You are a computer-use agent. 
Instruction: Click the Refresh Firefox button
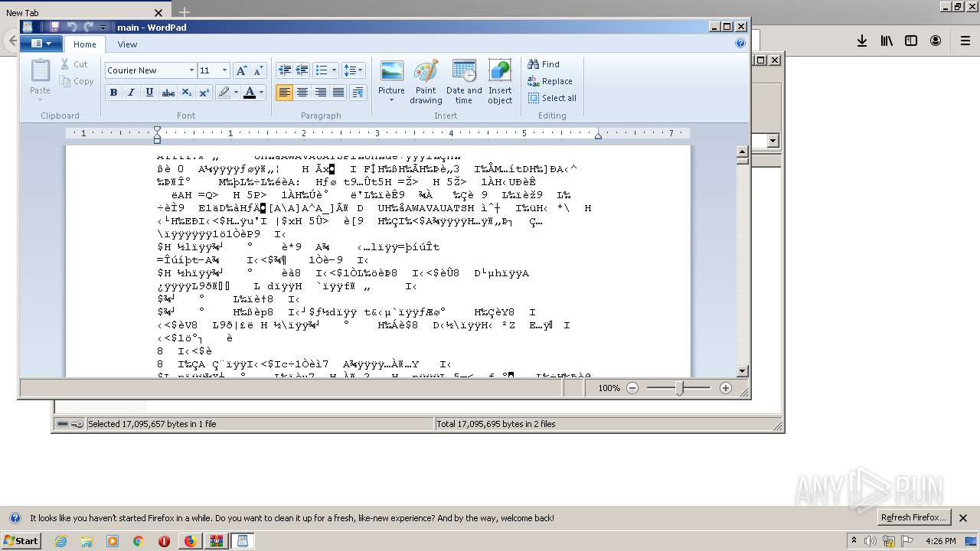pos(914,517)
